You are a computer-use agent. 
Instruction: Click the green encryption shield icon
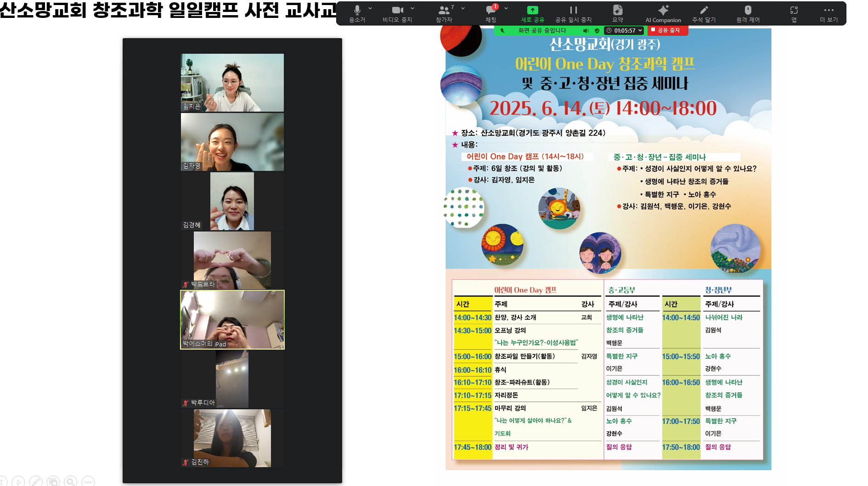[x=597, y=30]
